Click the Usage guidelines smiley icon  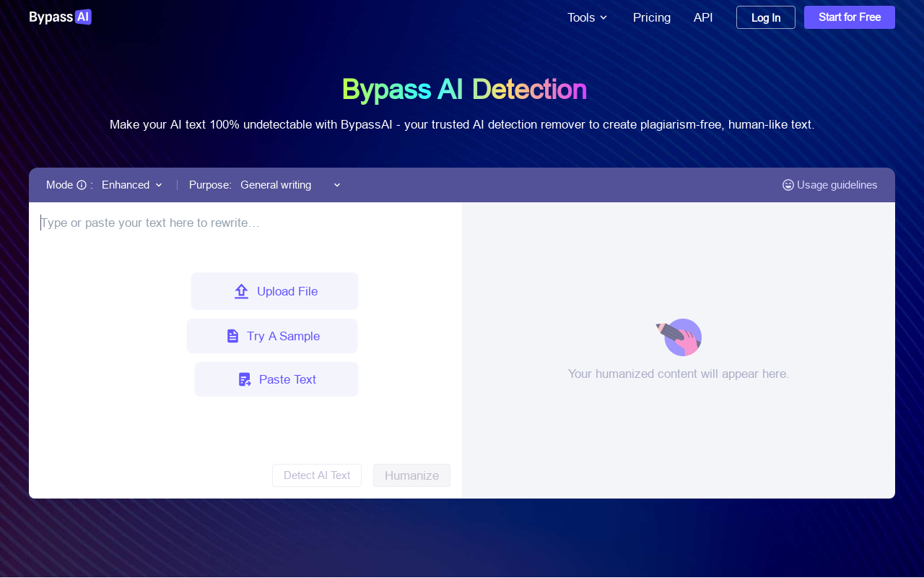788,185
